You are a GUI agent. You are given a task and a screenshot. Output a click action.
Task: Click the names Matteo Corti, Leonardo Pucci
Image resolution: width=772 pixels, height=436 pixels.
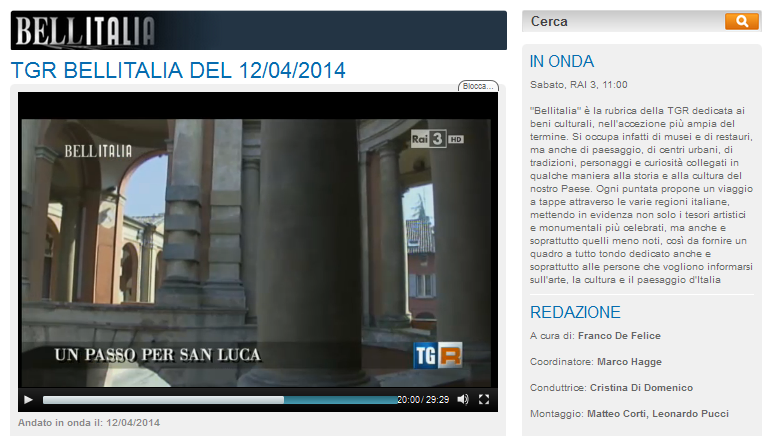click(658, 414)
